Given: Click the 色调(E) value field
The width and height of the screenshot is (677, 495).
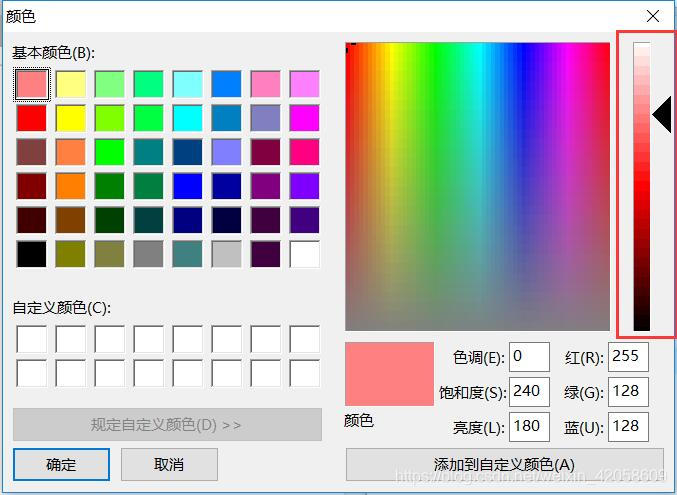Looking at the screenshot, I should pos(529,357).
